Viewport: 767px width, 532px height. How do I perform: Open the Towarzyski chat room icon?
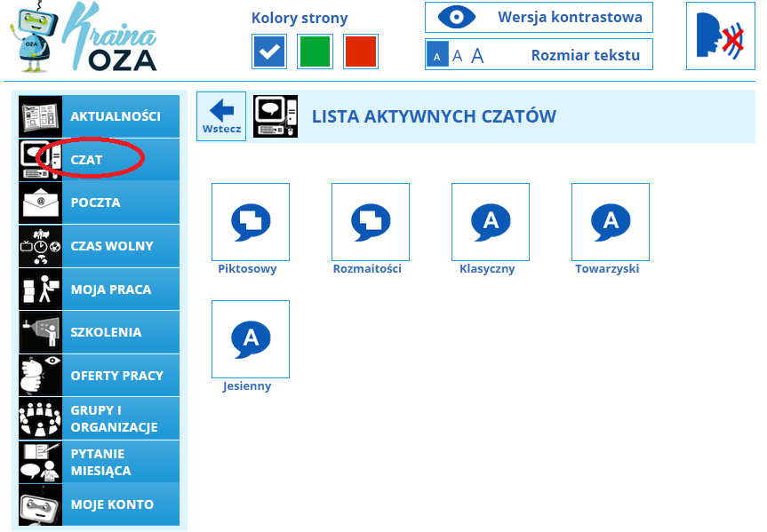tap(610, 221)
